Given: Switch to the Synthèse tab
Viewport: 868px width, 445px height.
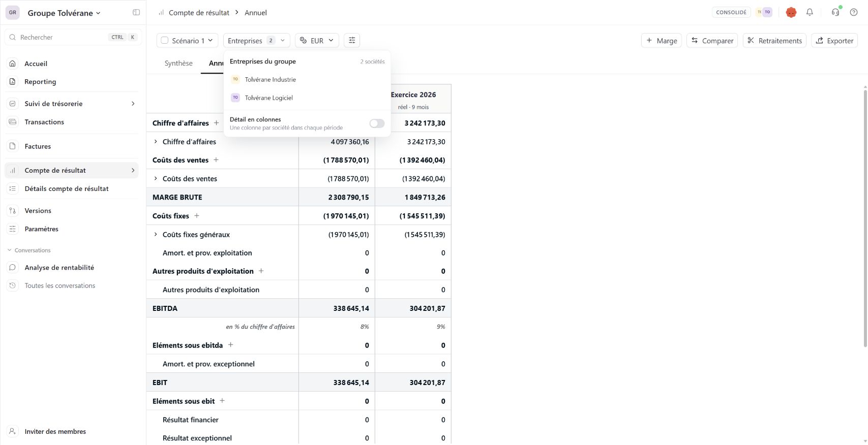Looking at the screenshot, I should click(x=178, y=63).
